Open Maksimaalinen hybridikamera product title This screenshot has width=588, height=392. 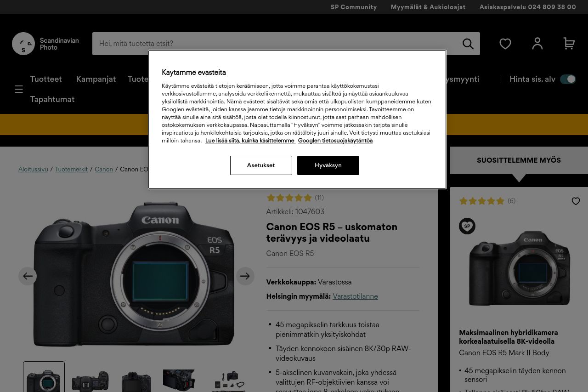(x=509, y=337)
